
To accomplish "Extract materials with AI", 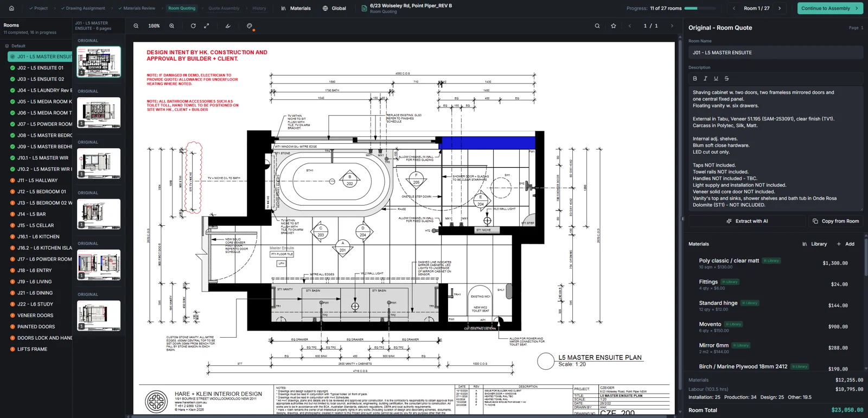I will (x=747, y=221).
